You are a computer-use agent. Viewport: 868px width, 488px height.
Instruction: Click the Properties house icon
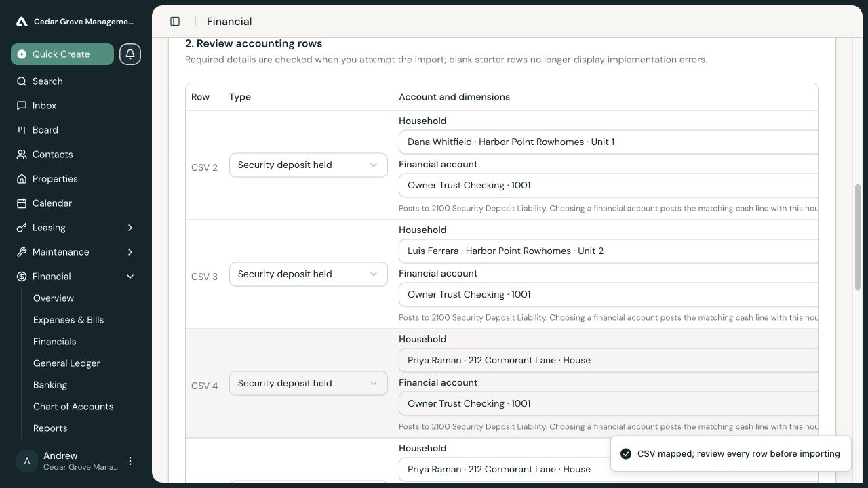[x=22, y=179]
